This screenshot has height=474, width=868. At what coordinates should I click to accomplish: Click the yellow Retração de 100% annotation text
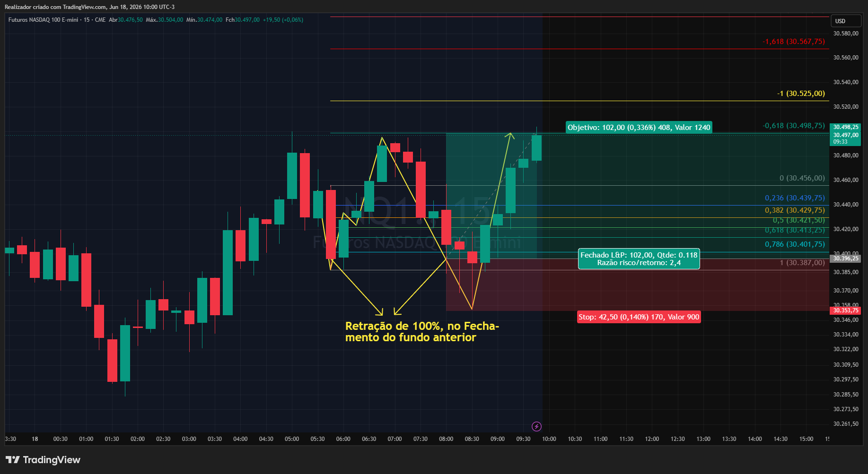point(422,332)
